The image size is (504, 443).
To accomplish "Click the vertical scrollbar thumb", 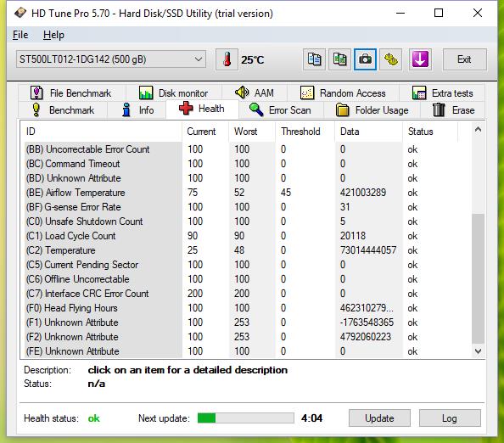I will click(x=478, y=278).
